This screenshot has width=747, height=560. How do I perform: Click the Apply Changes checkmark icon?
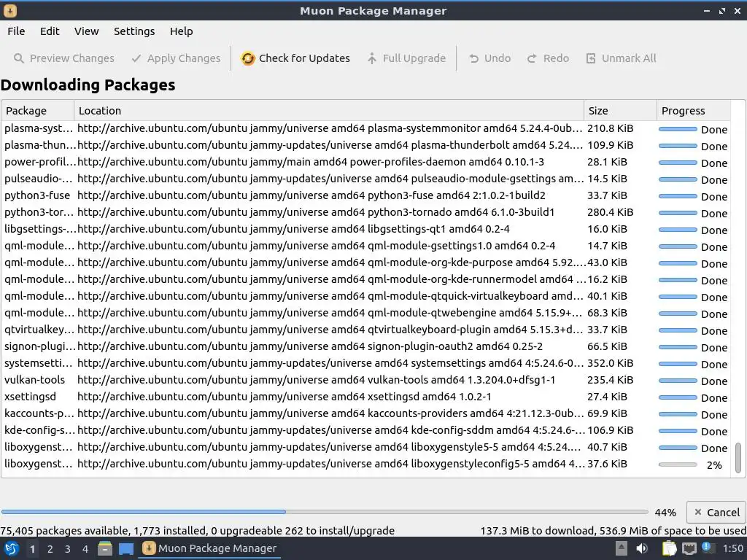(x=136, y=58)
